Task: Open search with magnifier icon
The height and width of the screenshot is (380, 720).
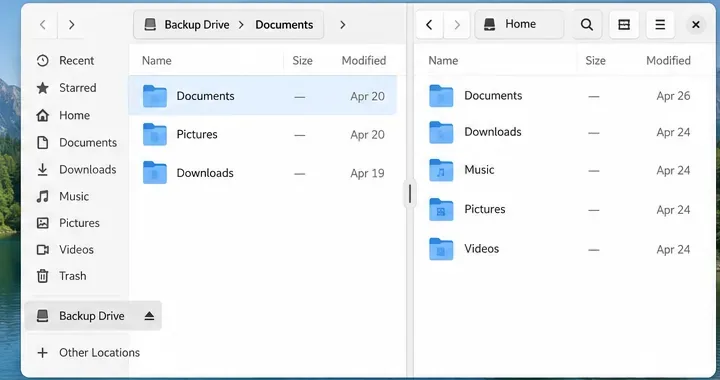Action: coord(587,24)
